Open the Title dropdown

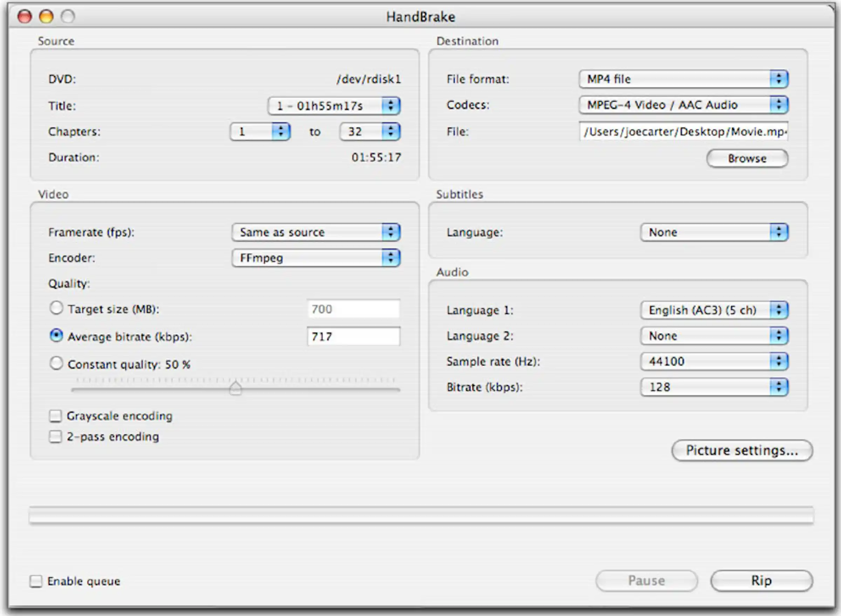pyautogui.click(x=390, y=105)
